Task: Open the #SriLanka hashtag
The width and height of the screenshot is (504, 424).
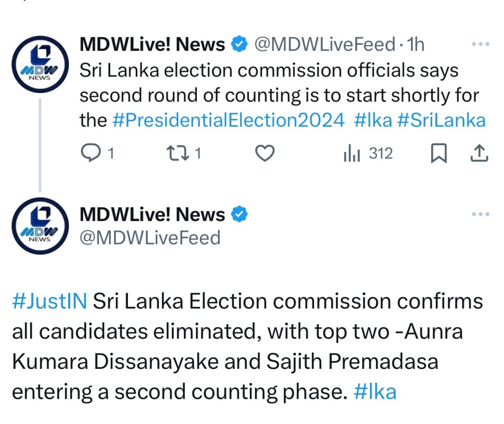Action: coord(441,120)
